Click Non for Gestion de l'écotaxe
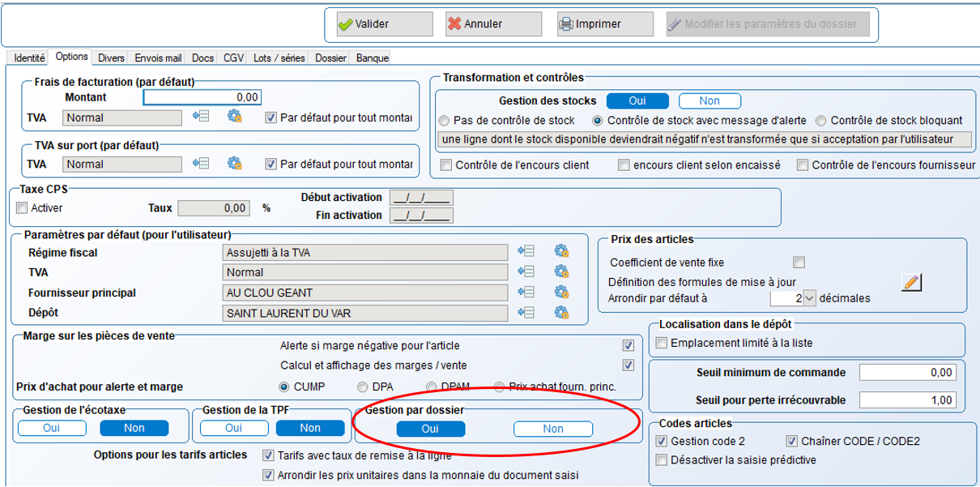Viewport: 980px width, 487px height. (x=135, y=428)
